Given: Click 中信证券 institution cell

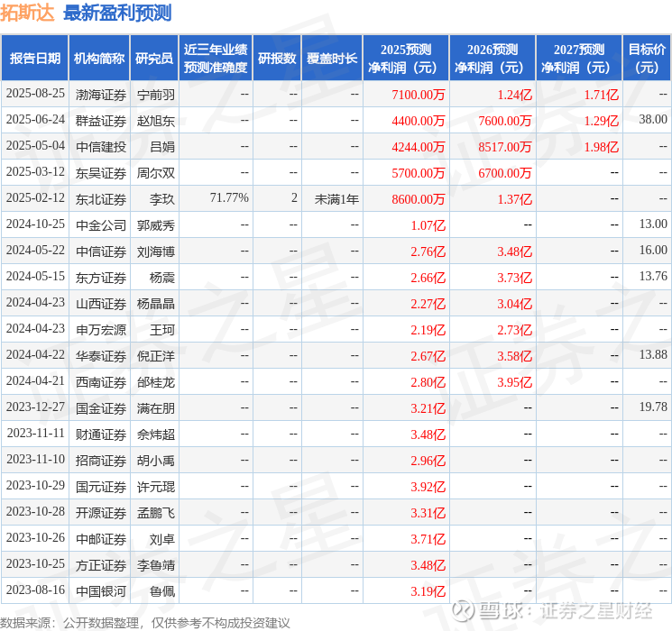Looking at the screenshot, I should pos(101,251).
